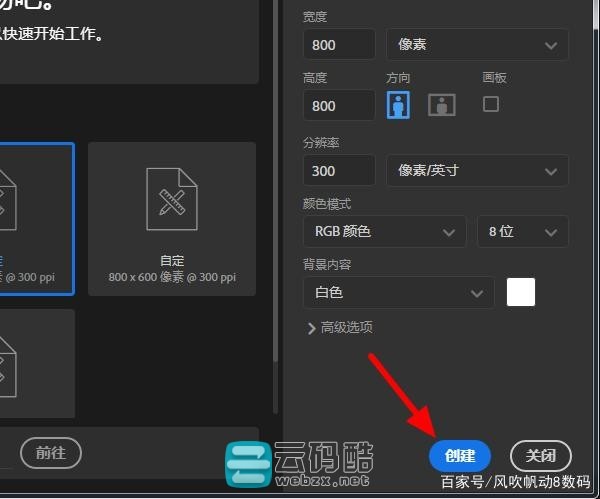Select the portrait orientation icon
The image size is (600, 499).
click(400, 104)
